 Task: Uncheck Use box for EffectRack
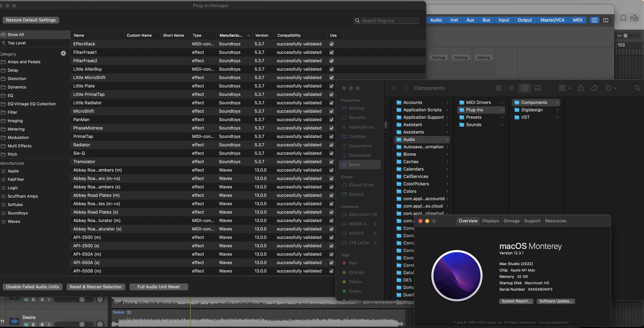coord(332,44)
